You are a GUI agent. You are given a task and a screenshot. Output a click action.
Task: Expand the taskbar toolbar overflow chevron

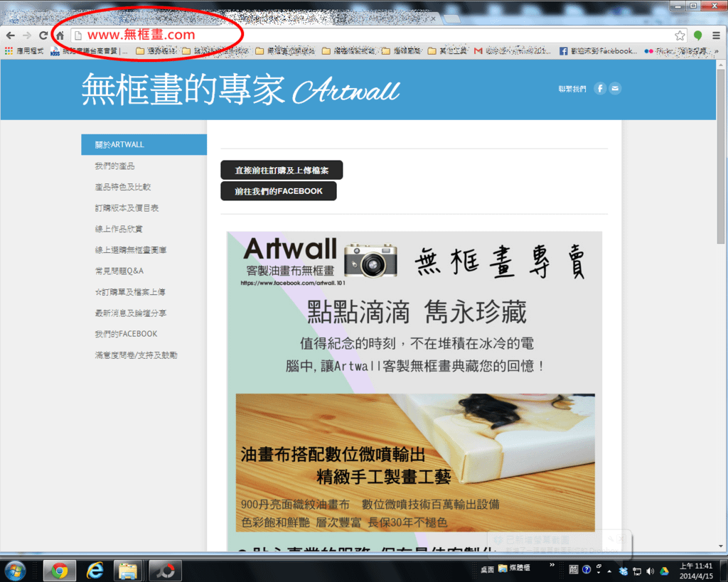pyautogui.click(x=552, y=565)
